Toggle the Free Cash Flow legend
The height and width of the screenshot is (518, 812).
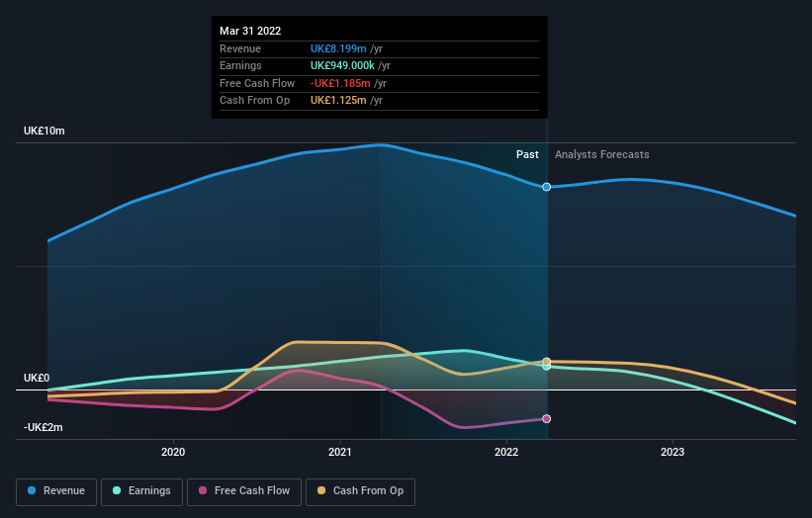pyautogui.click(x=244, y=491)
